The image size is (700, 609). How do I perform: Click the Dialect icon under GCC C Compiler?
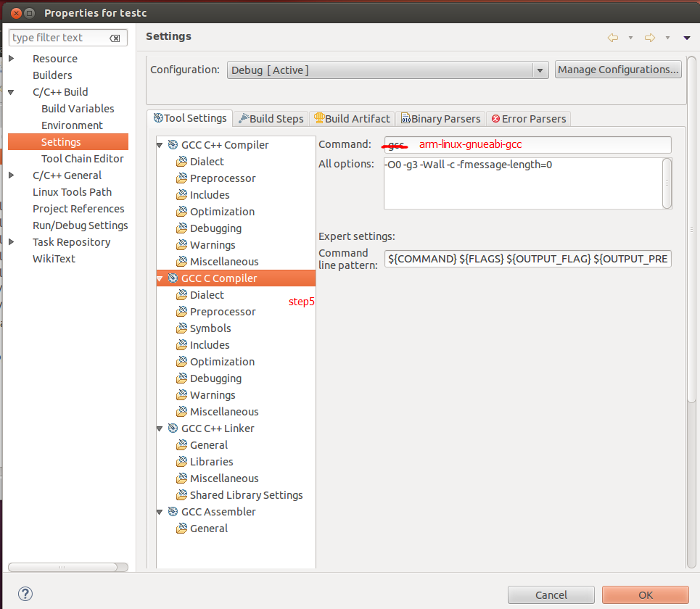click(181, 295)
